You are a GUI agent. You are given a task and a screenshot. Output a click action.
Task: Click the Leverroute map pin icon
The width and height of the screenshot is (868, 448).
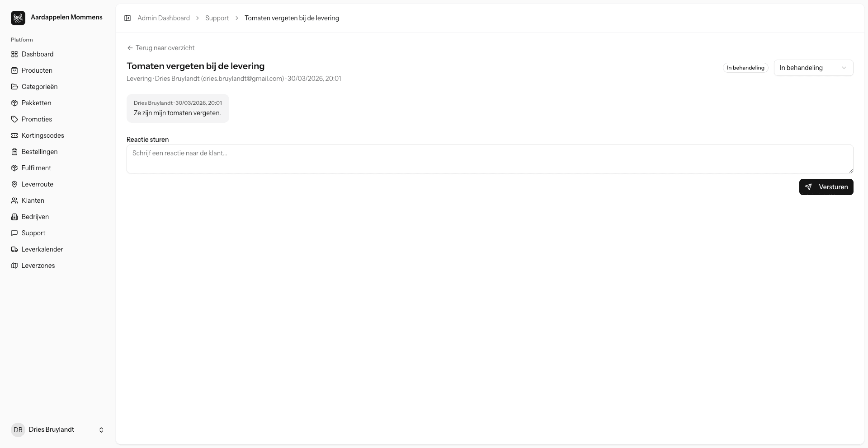tap(14, 184)
